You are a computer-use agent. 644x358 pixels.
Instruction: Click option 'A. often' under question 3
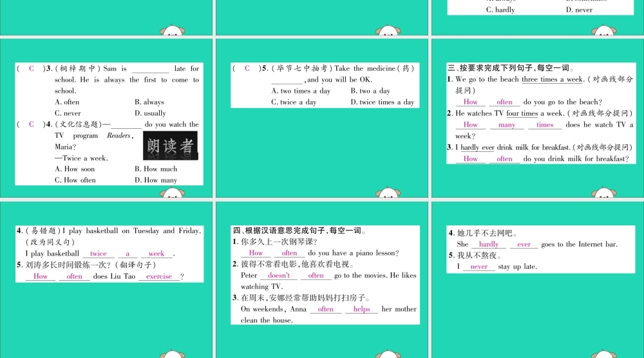67,102
